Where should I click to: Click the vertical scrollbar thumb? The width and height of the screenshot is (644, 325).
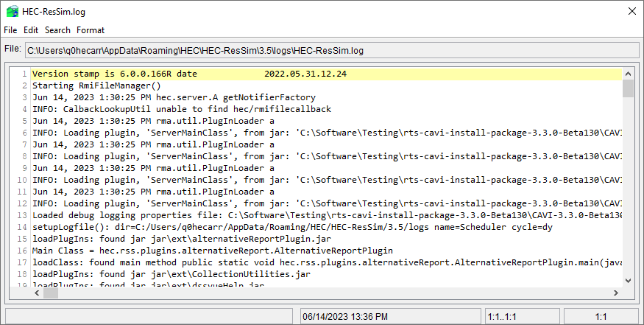point(628,88)
